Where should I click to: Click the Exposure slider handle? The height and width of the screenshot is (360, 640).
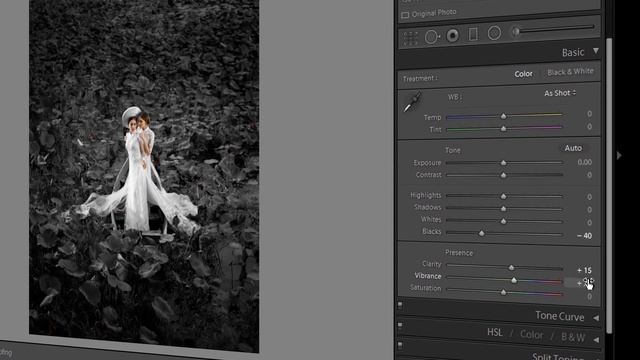pos(503,163)
